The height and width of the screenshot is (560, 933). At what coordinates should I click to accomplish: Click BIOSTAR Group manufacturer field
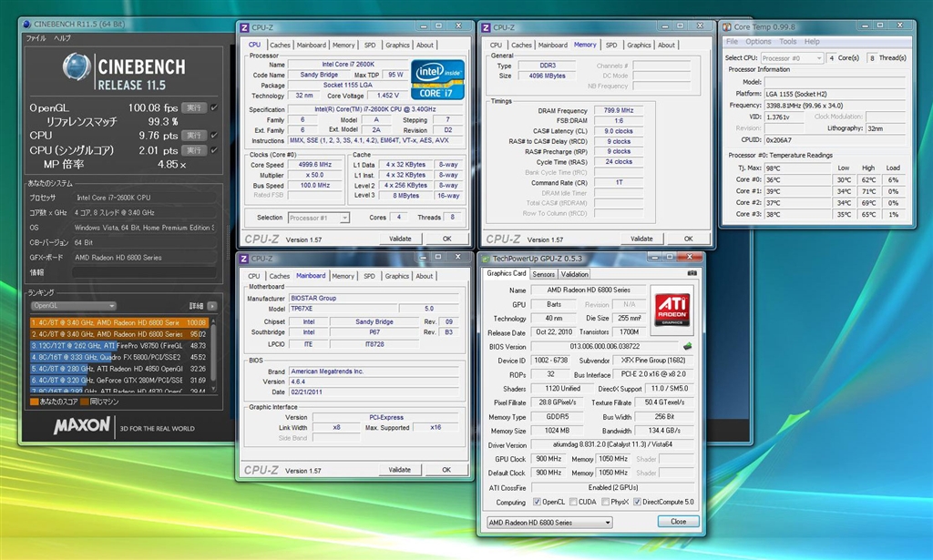374,298
